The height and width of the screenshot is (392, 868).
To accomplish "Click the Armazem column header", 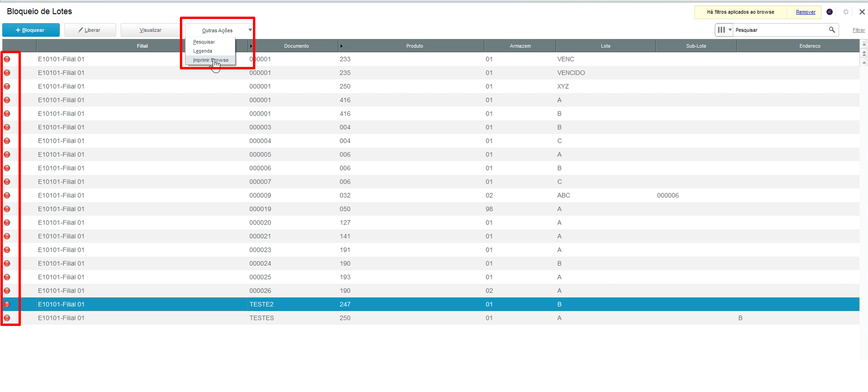I will click(x=520, y=46).
